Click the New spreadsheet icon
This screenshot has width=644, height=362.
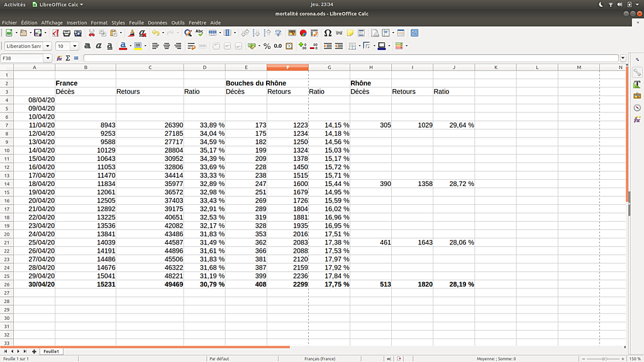tap(9, 33)
